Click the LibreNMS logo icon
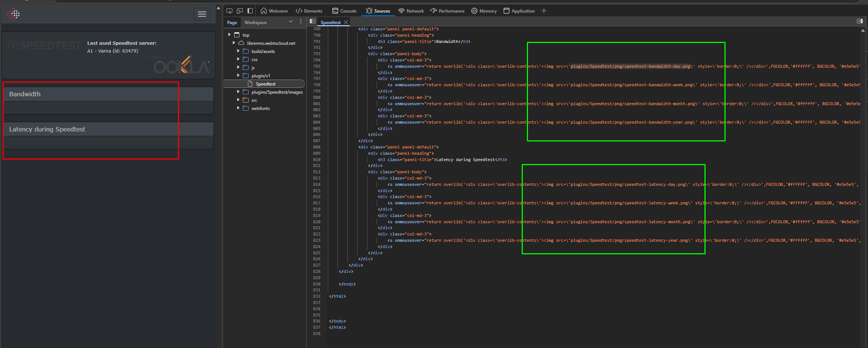 pos(14,14)
